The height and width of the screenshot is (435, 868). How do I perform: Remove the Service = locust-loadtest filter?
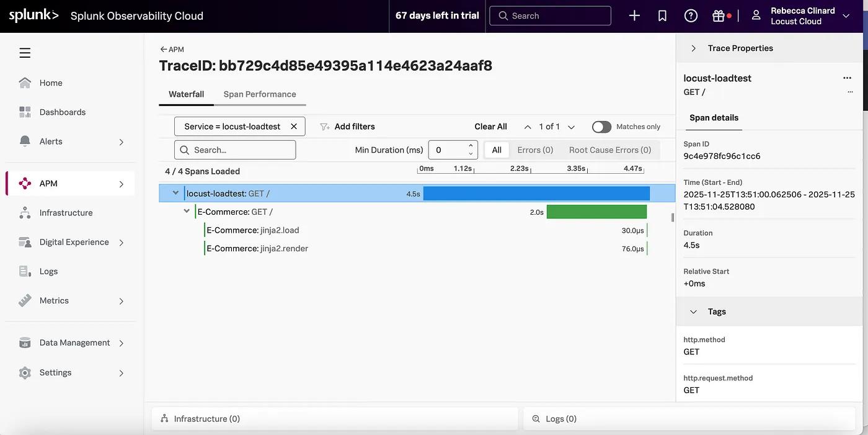294,126
